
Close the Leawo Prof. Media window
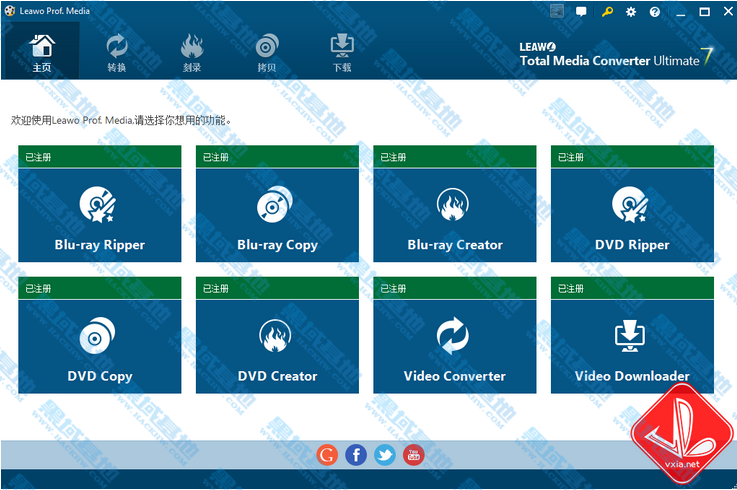(x=728, y=12)
